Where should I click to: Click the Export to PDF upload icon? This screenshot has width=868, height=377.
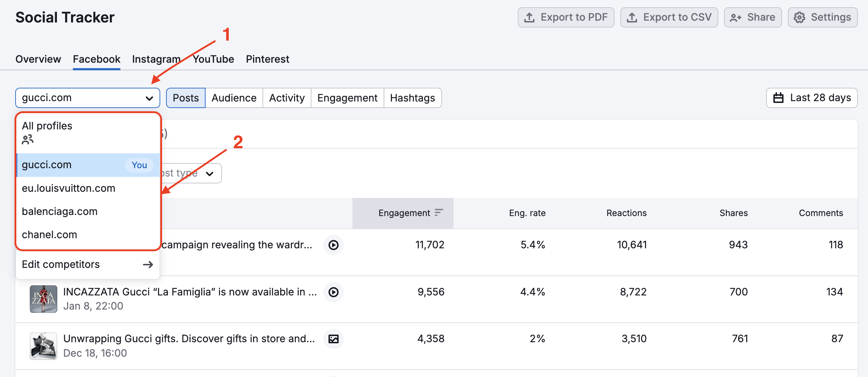(x=530, y=17)
